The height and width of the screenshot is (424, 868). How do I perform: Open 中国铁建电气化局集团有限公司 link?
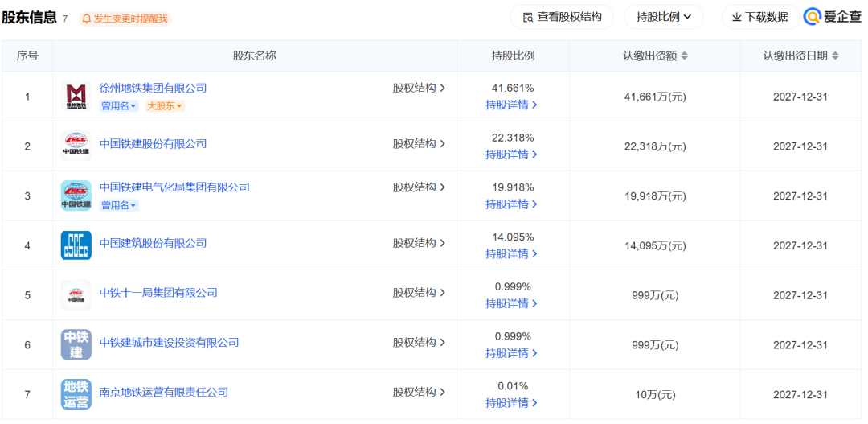click(x=174, y=187)
